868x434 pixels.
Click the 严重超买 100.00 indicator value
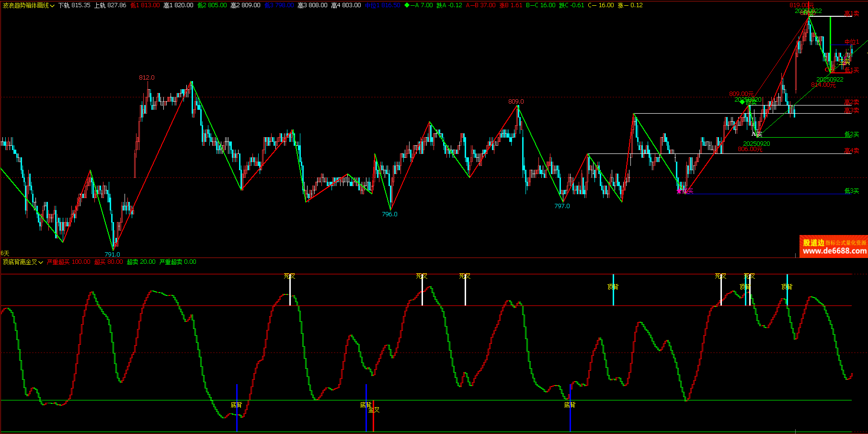(x=69, y=262)
